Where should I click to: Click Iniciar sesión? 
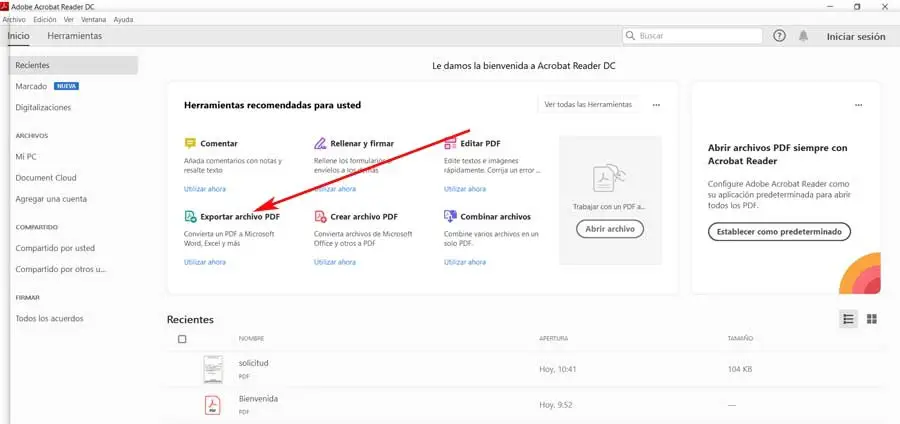click(856, 36)
